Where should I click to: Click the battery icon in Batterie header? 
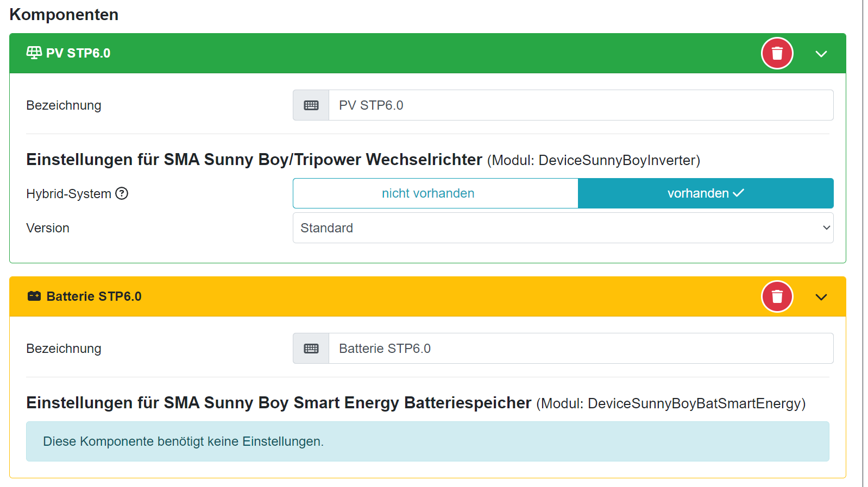pyautogui.click(x=34, y=296)
